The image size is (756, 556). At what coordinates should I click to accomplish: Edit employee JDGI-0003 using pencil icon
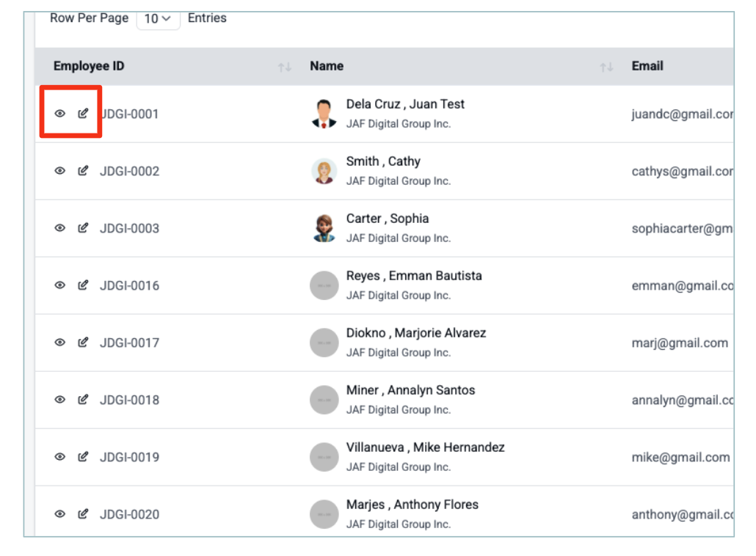click(83, 228)
